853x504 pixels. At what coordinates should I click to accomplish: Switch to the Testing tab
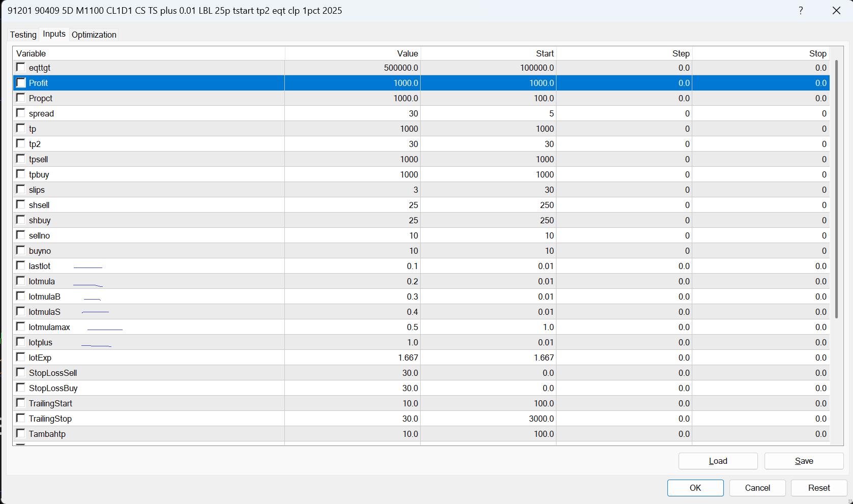pyautogui.click(x=23, y=35)
